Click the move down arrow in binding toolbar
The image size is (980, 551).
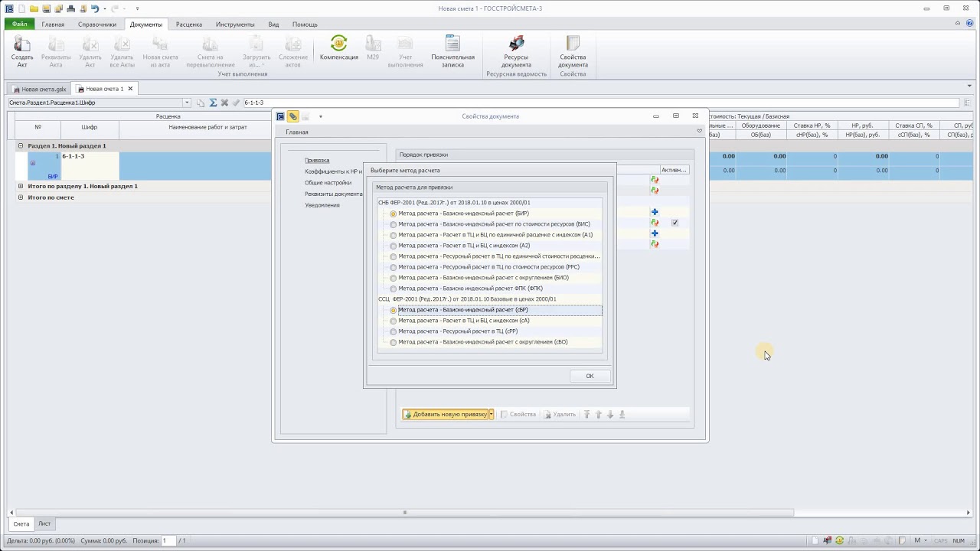tap(610, 414)
